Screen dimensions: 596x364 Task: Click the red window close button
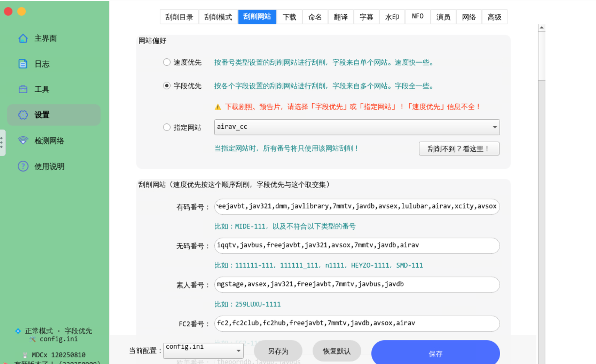coord(8,11)
